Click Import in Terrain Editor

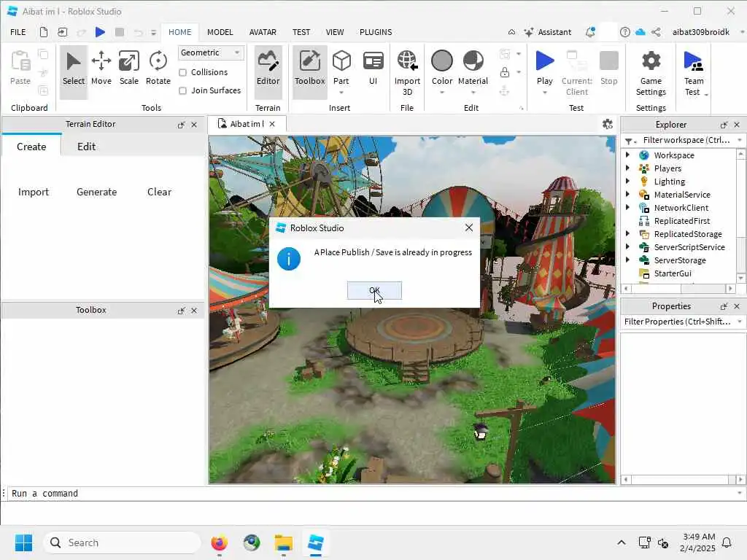pyautogui.click(x=34, y=192)
